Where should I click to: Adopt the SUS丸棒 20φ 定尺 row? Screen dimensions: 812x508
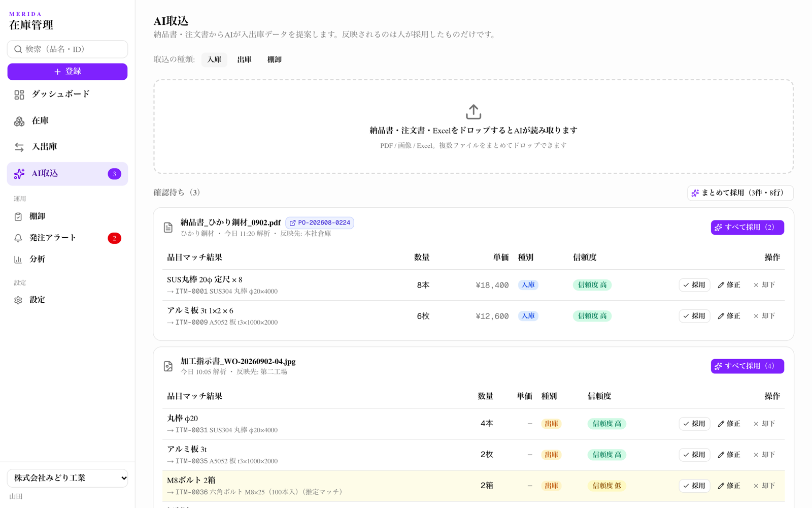point(694,285)
